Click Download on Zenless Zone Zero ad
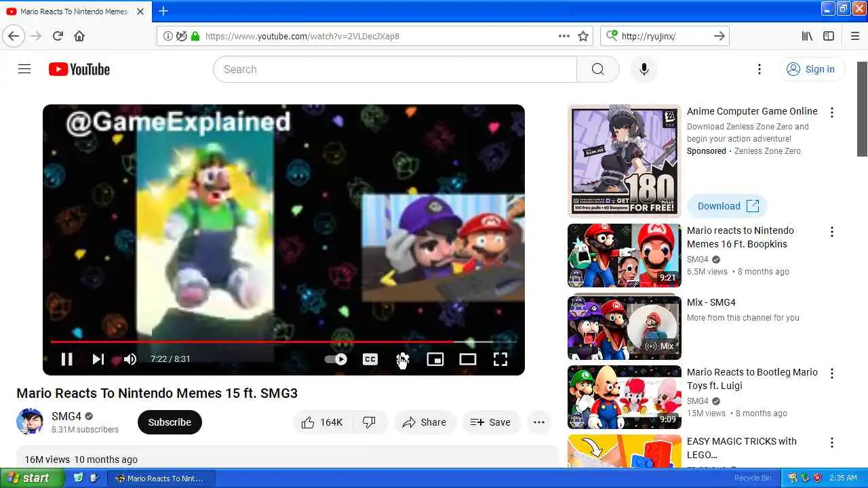The height and width of the screenshot is (488, 868). coord(728,206)
